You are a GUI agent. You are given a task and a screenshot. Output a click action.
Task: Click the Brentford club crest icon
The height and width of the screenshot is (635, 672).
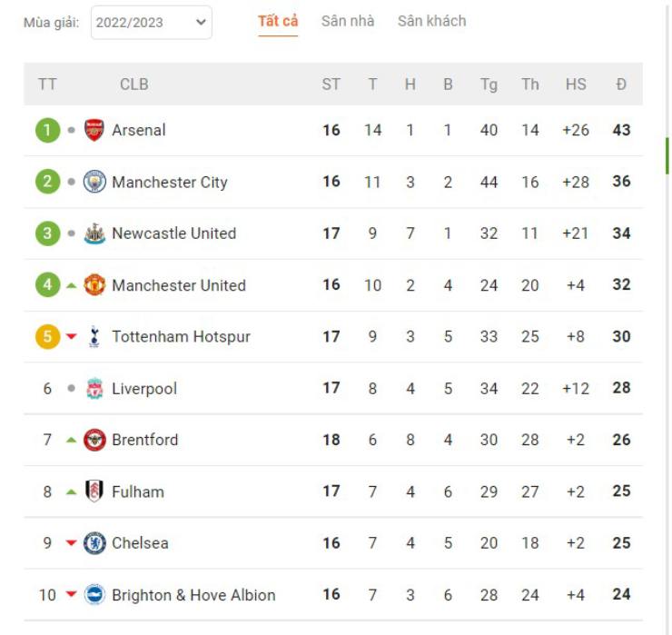pos(94,440)
